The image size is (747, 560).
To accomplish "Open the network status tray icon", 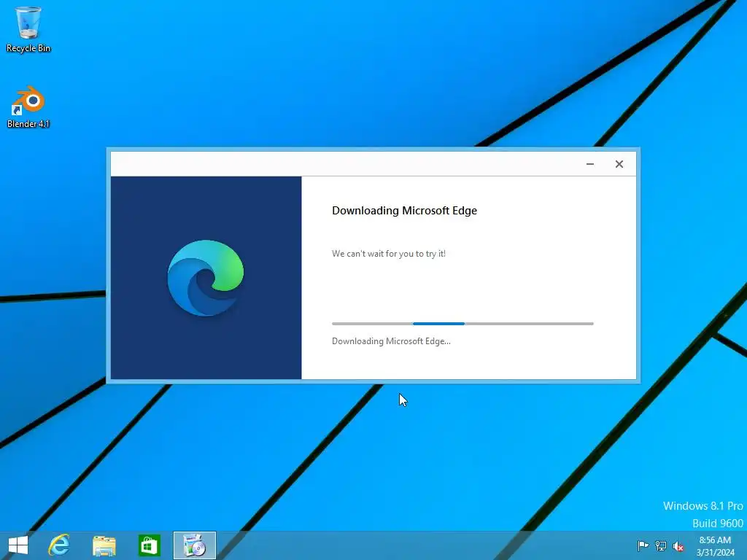I will [661, 545].
